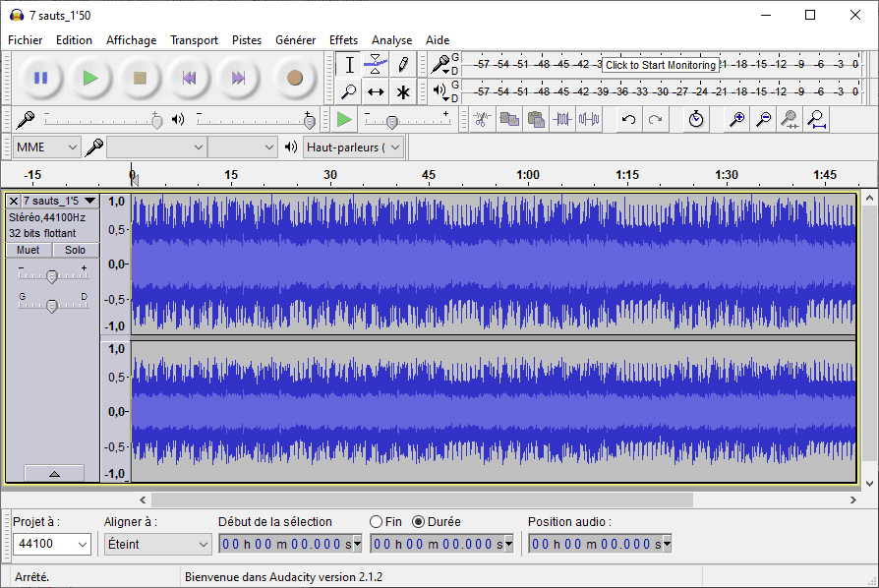This screenshot has height=588, width=879.
Task: Close the 7 sauts track with X
Action: (x=14, y=201)
